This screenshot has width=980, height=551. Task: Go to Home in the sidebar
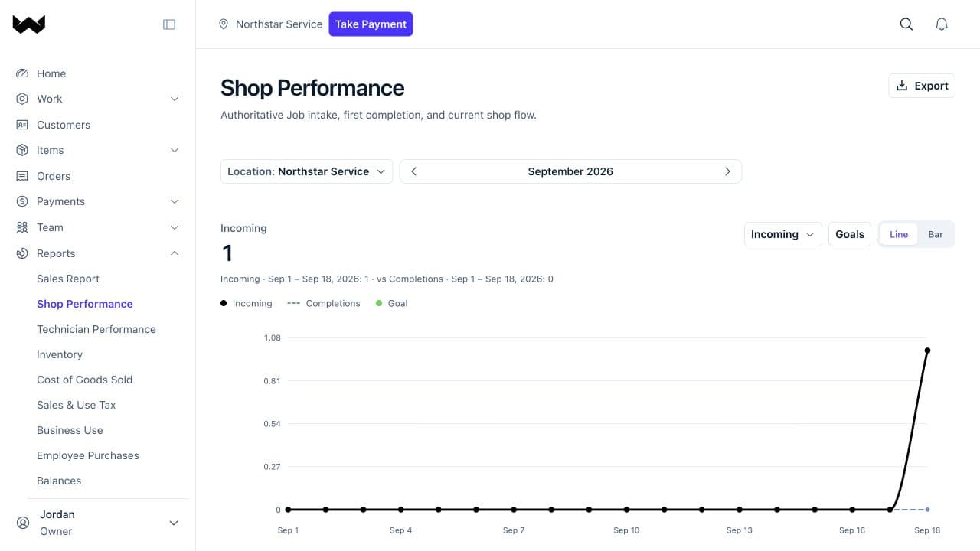click(51, 73)
